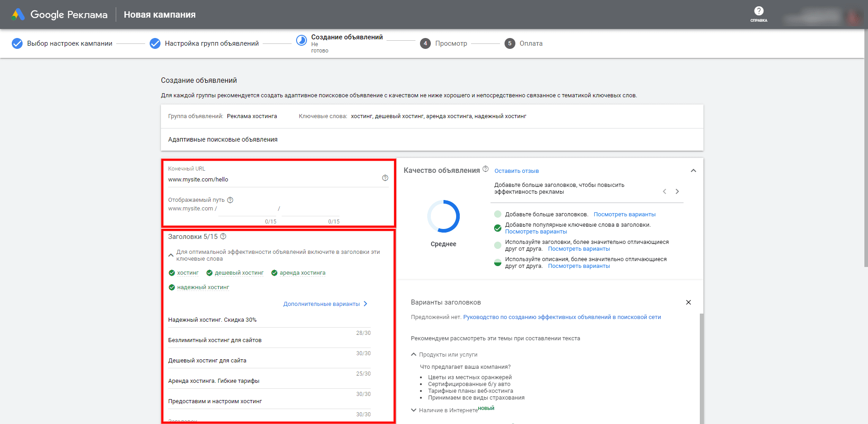Image resolution: width=868 pixels, height=424 pixels.
Task: Collapse the keyword suggestions hint in Заголовки
Action: pyautogui.click(x=171, y=255)
